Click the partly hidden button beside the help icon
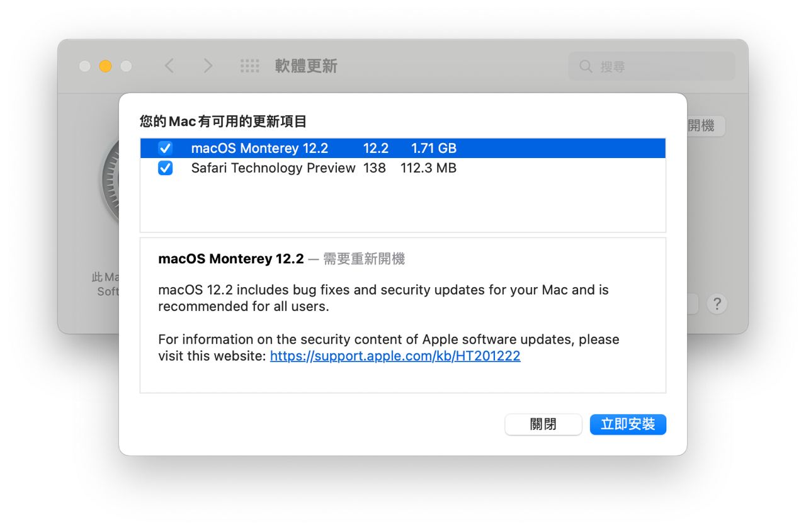 693,304
